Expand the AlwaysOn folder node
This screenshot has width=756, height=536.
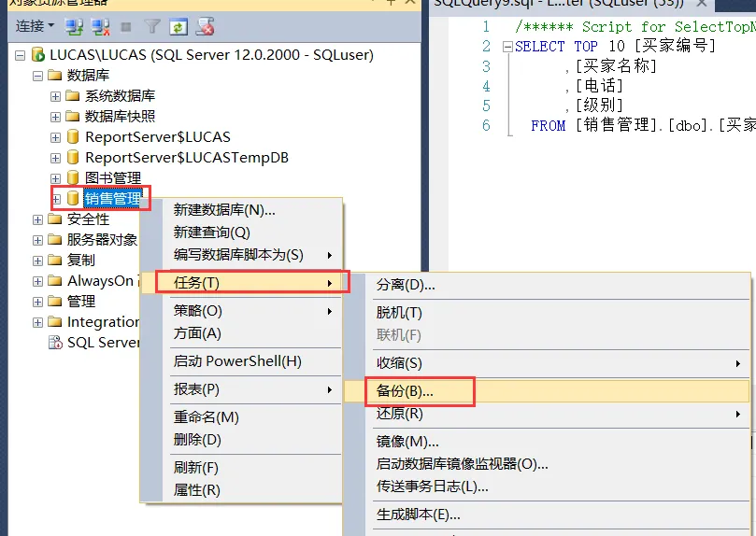pos(37,281)
